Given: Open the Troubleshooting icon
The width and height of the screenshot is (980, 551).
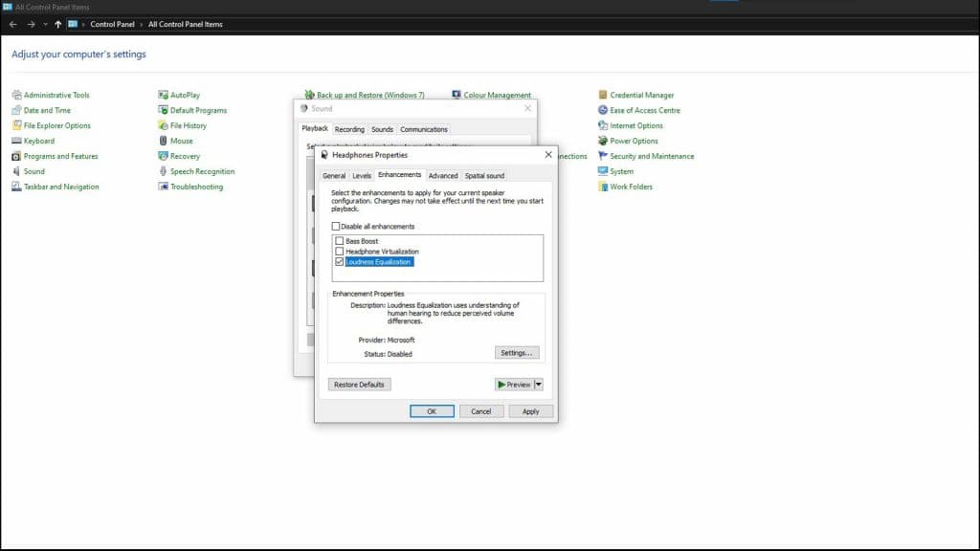Looking at the screenshot, I should tap(163, 187).
